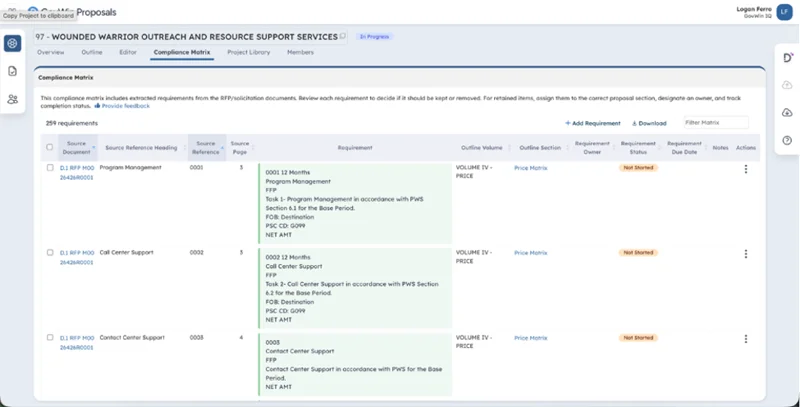Open the help question mark icon

click(x=787, y=140)
